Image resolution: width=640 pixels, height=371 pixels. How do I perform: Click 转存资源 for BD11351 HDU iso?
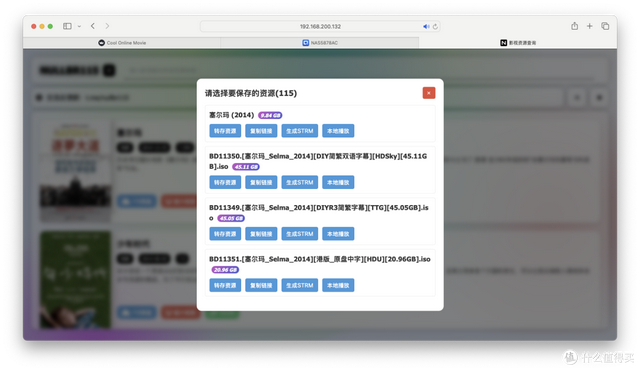pyautogui.click(x=225, y=285)
